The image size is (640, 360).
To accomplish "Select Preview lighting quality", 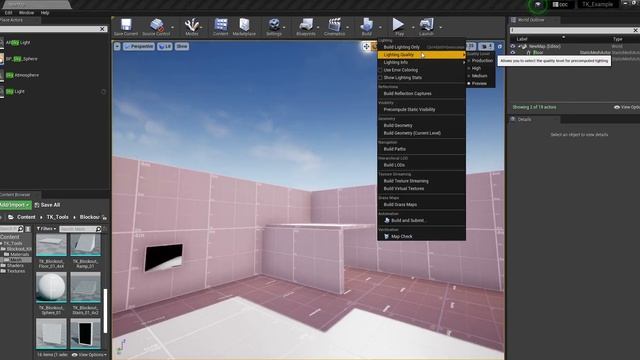I will tap(480, 83).
